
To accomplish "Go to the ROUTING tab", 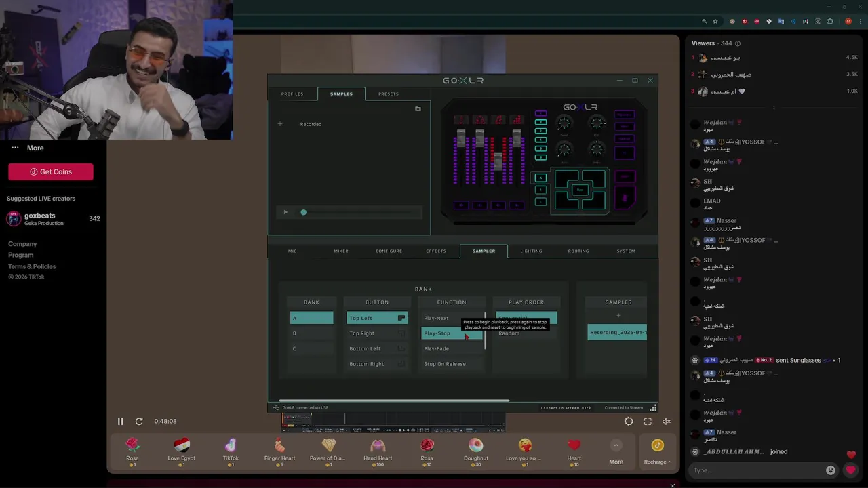I will pyautogui.click(x=578, y=251).
